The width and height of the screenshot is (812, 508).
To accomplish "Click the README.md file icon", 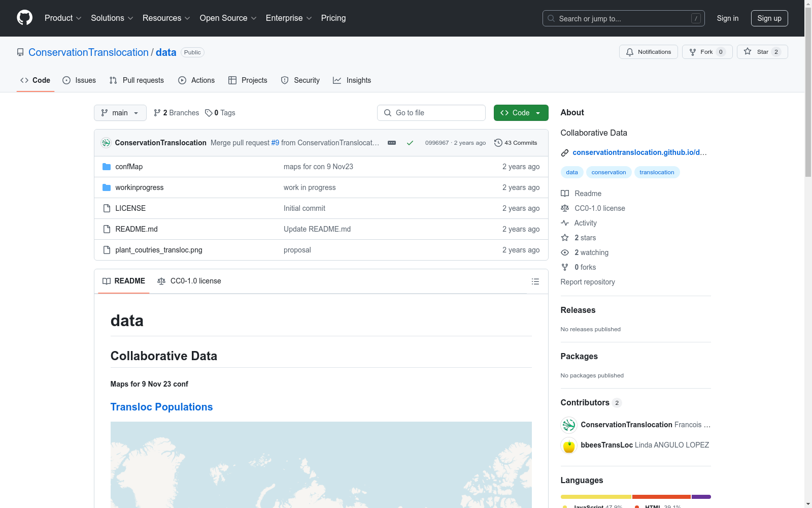I will pos(107,229).
